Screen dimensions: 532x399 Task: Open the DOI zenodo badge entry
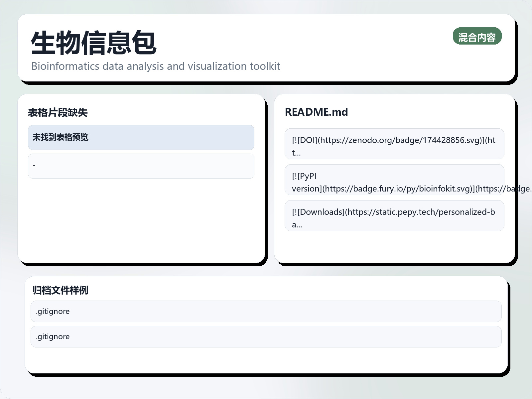coord(394,144)
